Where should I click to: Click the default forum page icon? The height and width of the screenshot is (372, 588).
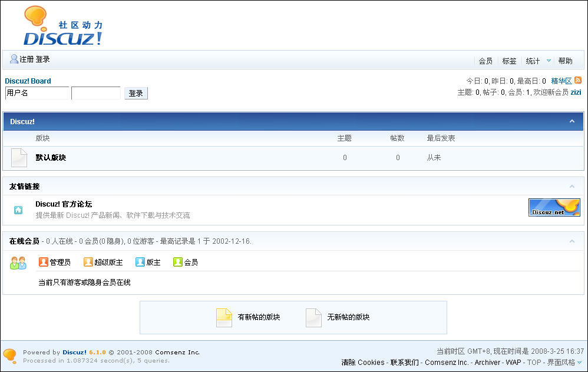point(19,158)
